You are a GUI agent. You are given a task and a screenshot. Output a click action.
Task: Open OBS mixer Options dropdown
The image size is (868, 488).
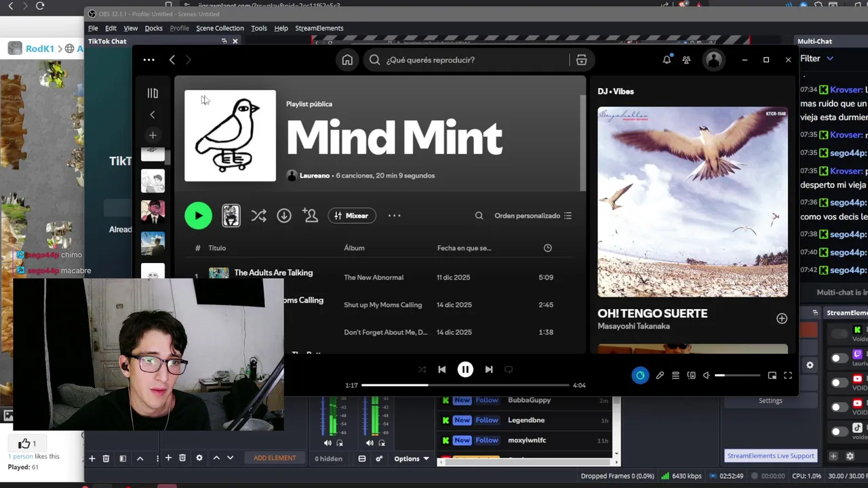pos(412,459)
